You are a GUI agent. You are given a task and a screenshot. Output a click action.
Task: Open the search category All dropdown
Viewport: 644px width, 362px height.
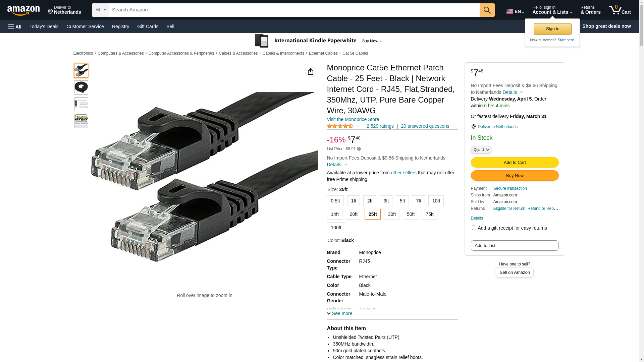[x=100, y=10]
